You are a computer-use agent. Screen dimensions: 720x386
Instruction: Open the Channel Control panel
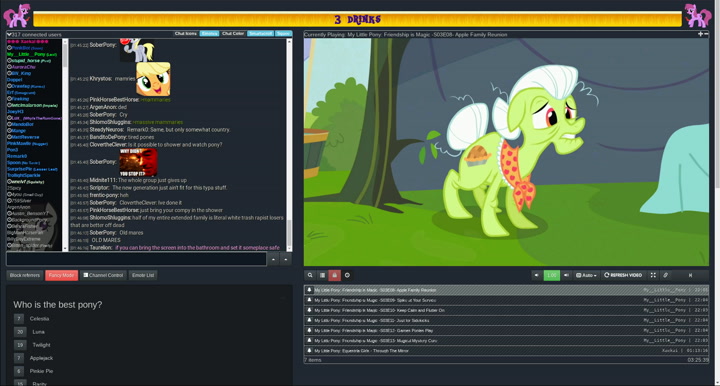tap(104, 275)
